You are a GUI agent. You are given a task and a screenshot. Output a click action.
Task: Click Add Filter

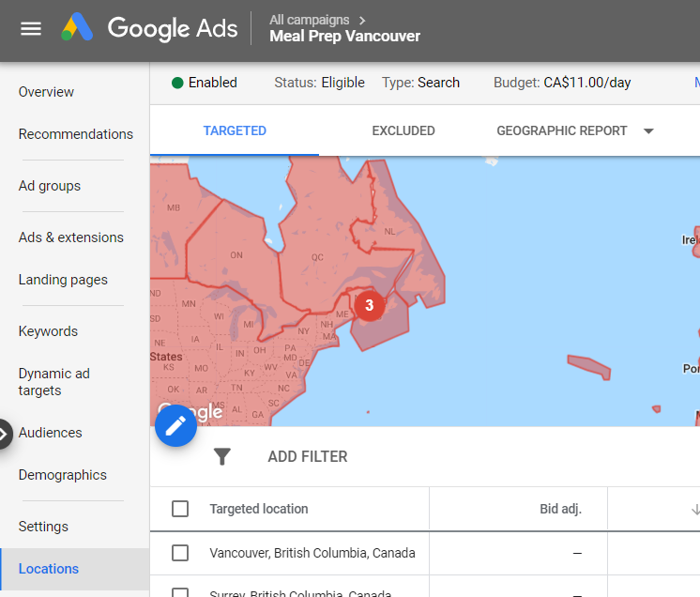tap(308, 457)
